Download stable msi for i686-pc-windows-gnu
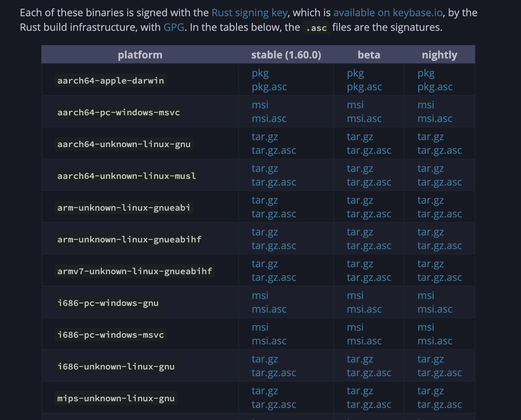521x420 pixels. (x=260, y=296)
